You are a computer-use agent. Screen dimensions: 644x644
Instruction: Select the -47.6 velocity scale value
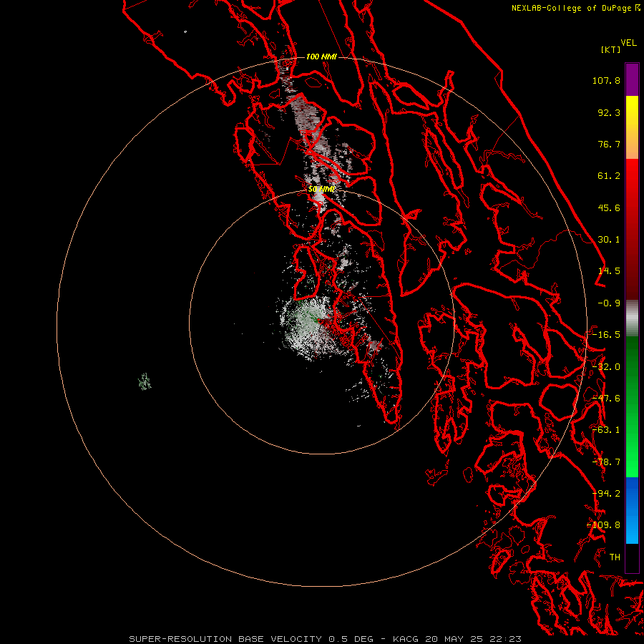(x=606, y=399)
